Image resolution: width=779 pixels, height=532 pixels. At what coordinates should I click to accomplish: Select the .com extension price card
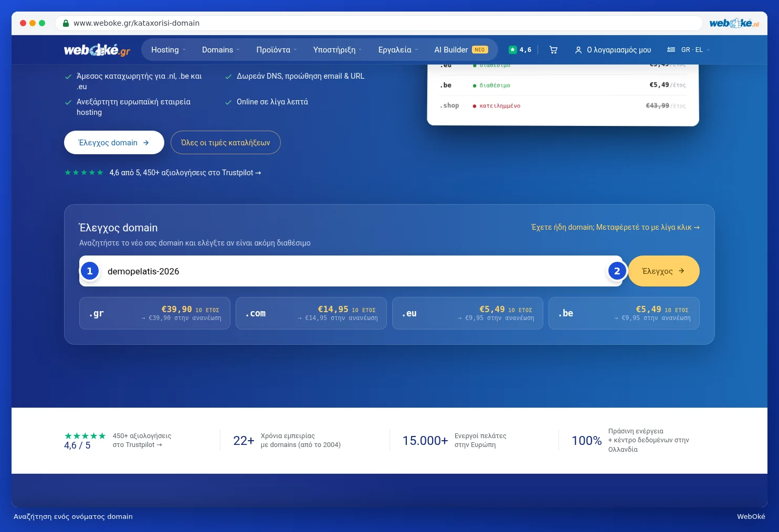click(x=311, y=313)
